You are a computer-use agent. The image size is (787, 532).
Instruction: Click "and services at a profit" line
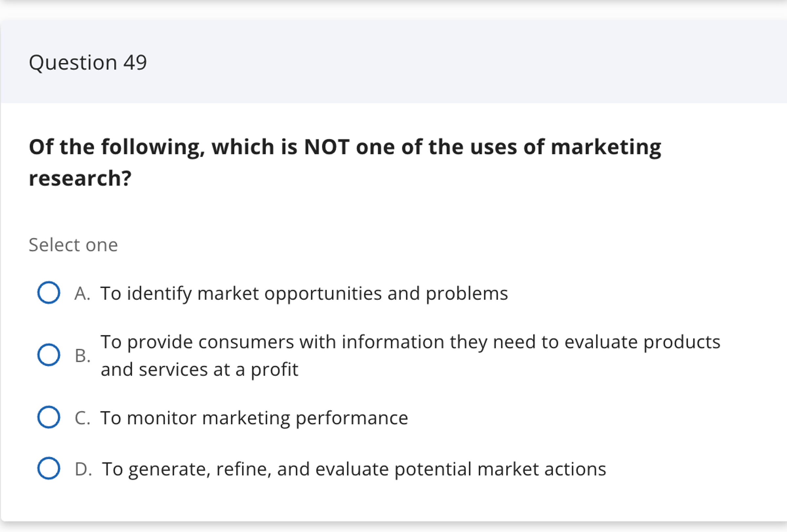(x=199, y=369)
